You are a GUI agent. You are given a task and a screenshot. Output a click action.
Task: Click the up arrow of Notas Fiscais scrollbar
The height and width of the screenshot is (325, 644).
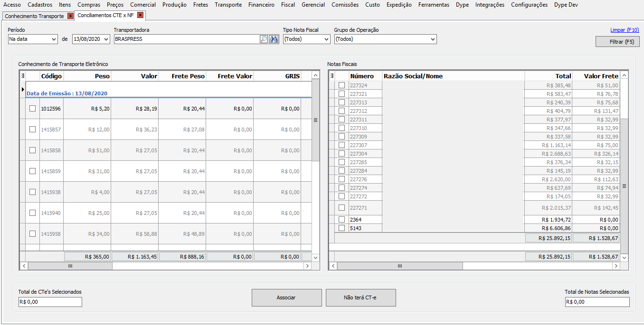coord(624,75)
